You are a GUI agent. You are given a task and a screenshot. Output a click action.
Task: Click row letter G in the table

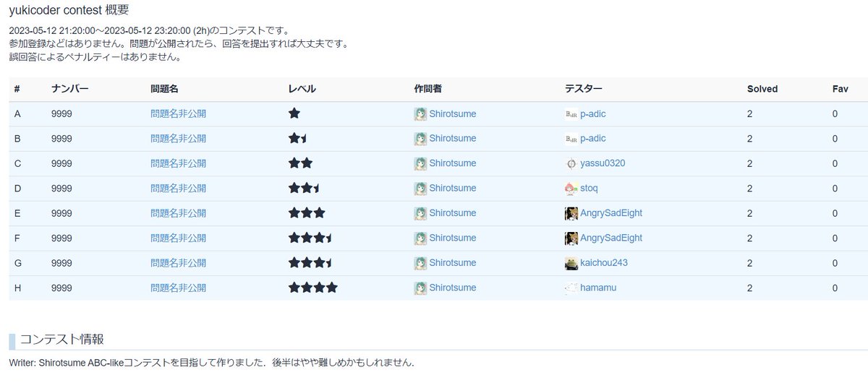[x=18, y=263]
